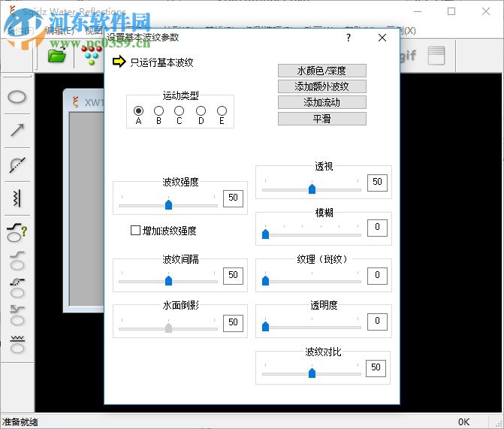Select motion type C radio button
Screen dimensions: 504x429
point(179,111)
